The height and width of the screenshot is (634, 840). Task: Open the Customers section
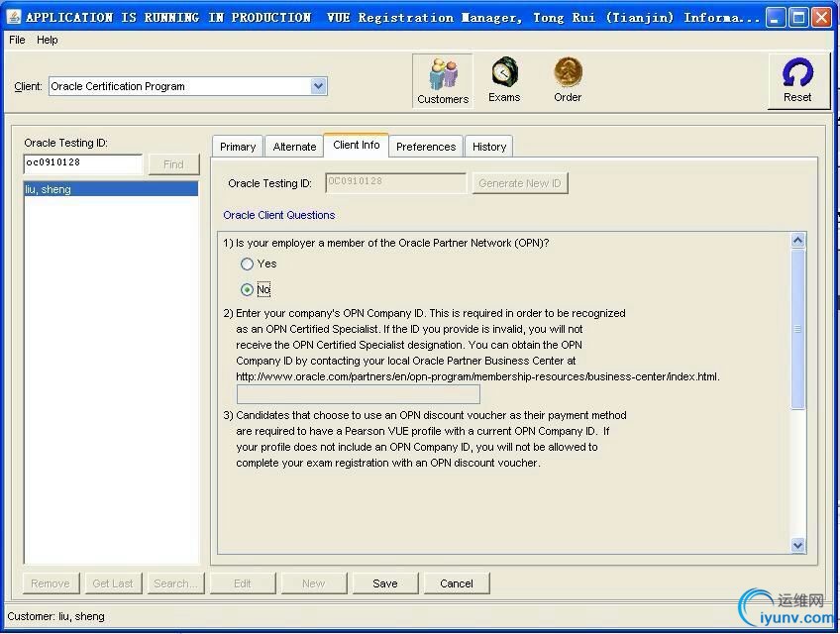pyautogui.click(x=443, y=81)
